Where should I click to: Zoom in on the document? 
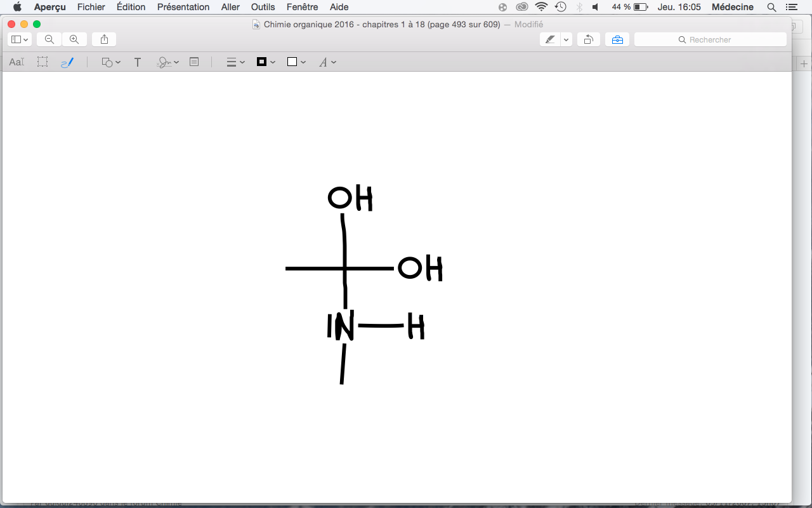(x=74, y=39)
